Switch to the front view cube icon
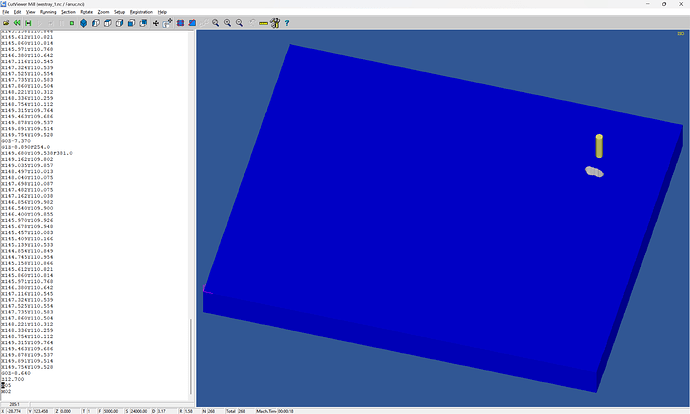 (95, 23)
